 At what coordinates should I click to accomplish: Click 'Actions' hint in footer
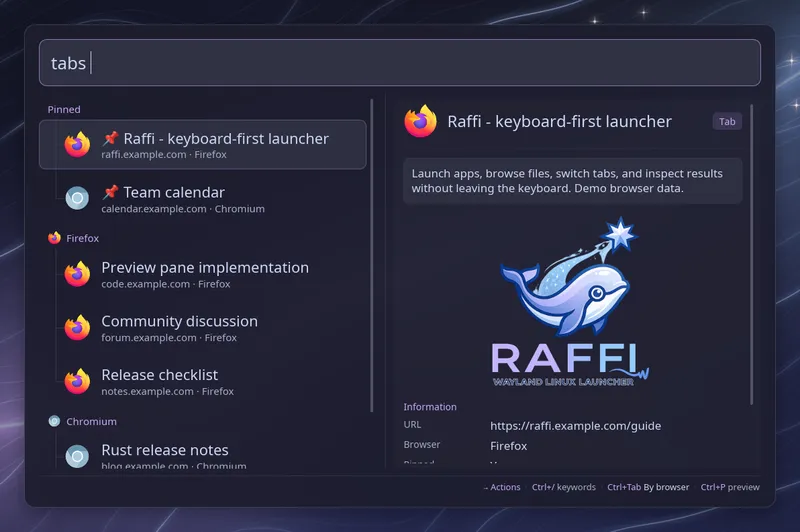[x=502, y=487]
